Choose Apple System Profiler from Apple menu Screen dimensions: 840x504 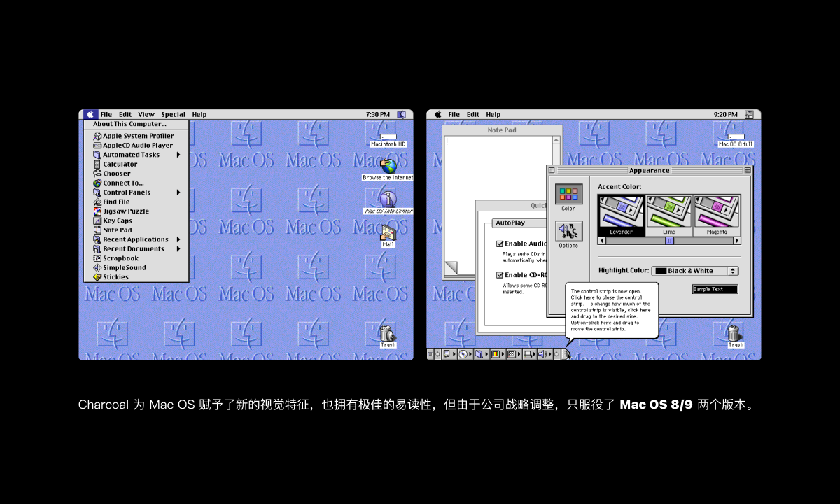point(136,136)
